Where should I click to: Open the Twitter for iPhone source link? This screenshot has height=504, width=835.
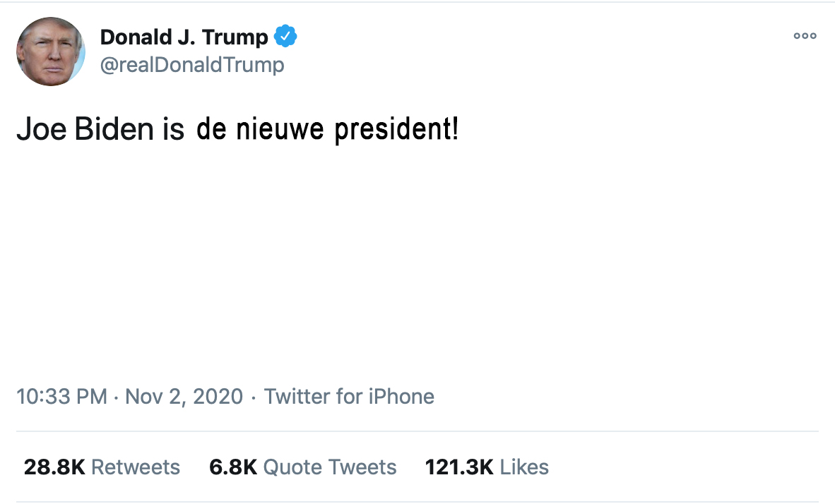point(349,397)
